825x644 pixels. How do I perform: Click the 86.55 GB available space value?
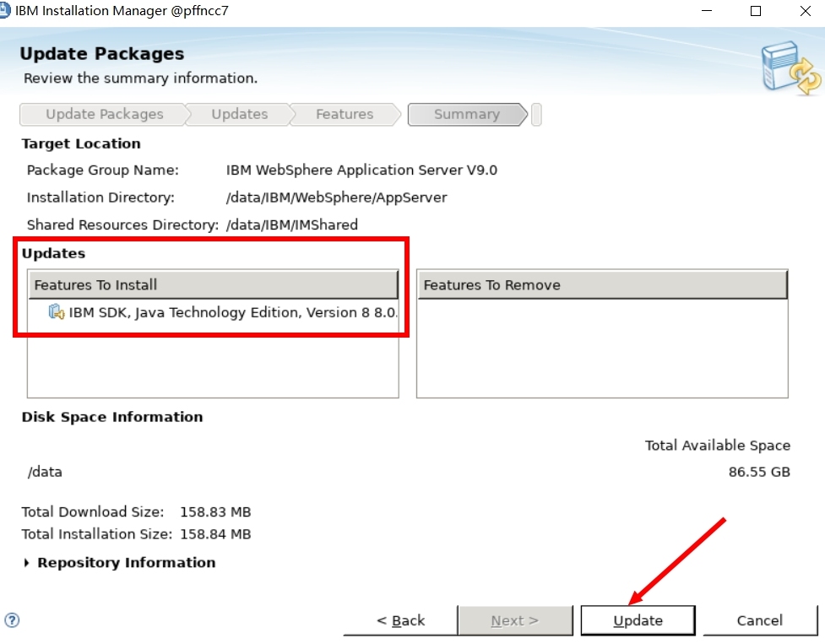(x=759, y=472)
